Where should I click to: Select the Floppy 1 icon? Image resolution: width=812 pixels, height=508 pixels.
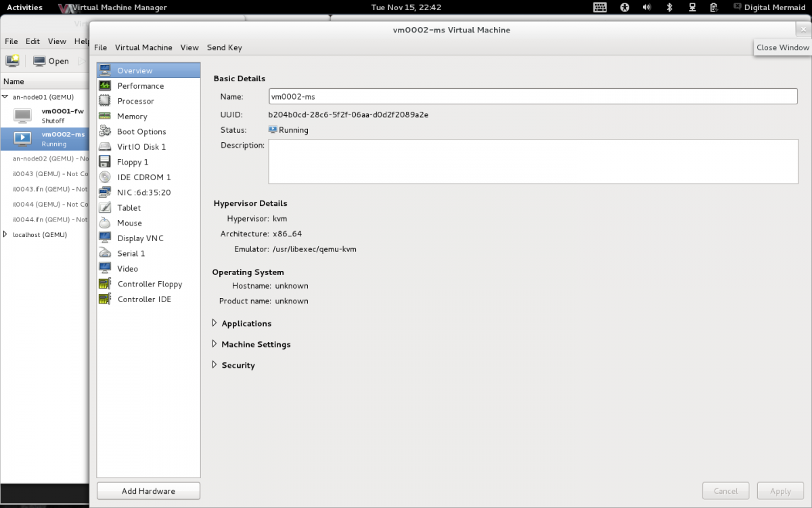point(105,162)
